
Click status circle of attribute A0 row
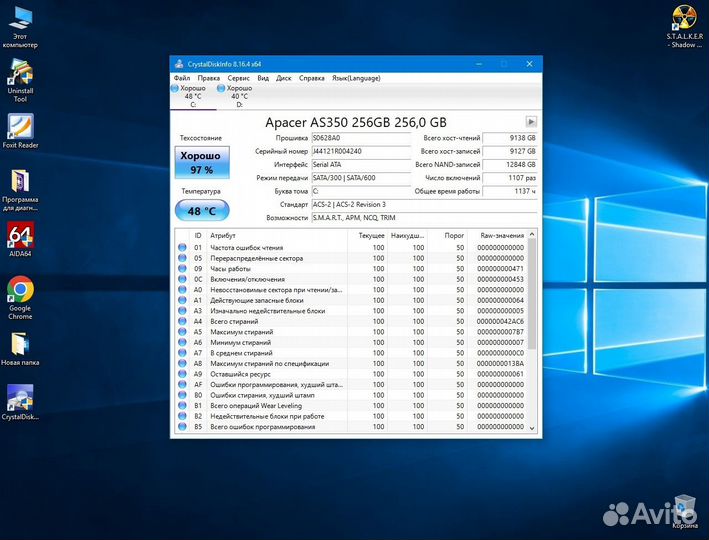tap(182, 289)
